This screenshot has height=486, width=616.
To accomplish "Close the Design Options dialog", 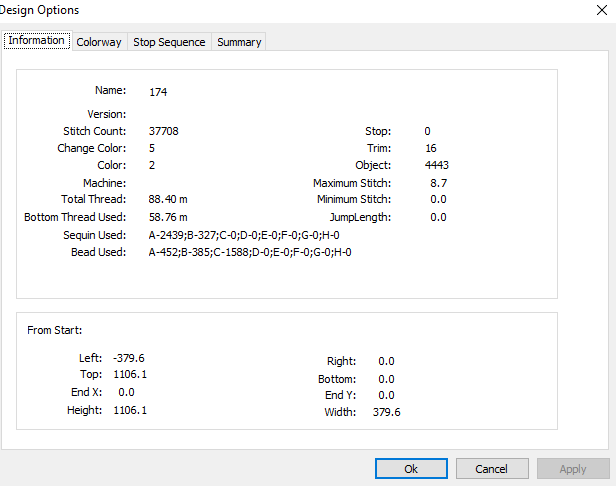I will 602,10.
